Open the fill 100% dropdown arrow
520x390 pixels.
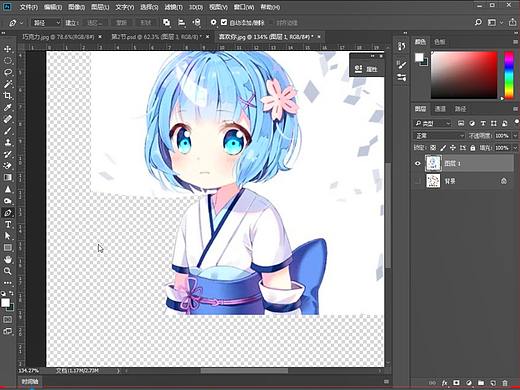pos(515,148)
